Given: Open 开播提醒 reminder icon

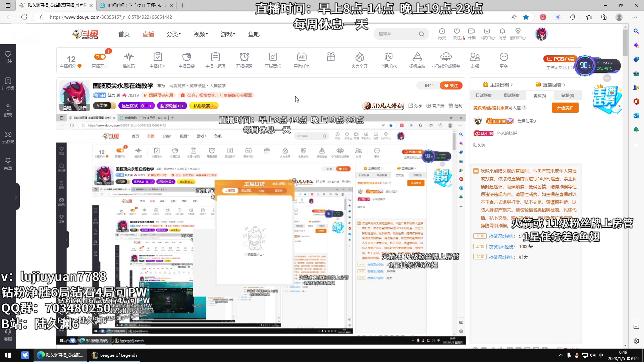Looking at the screenshot, I should point(244,60).
